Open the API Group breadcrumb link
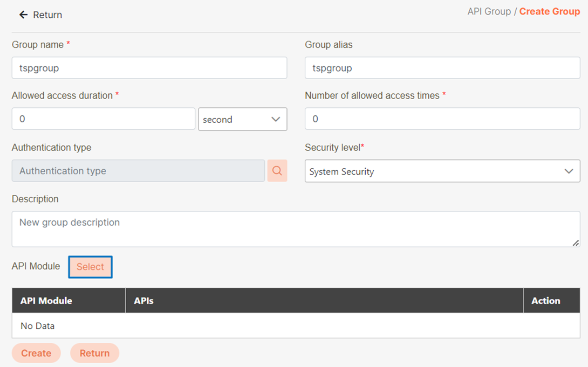588x367 pixels. point(489,11)
